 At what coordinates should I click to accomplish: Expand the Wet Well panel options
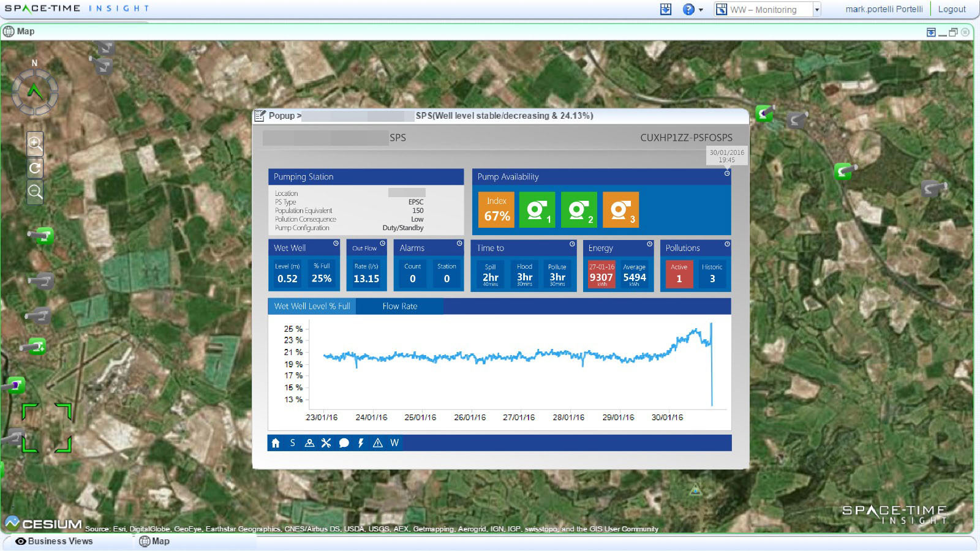click(x=336, y=244)
